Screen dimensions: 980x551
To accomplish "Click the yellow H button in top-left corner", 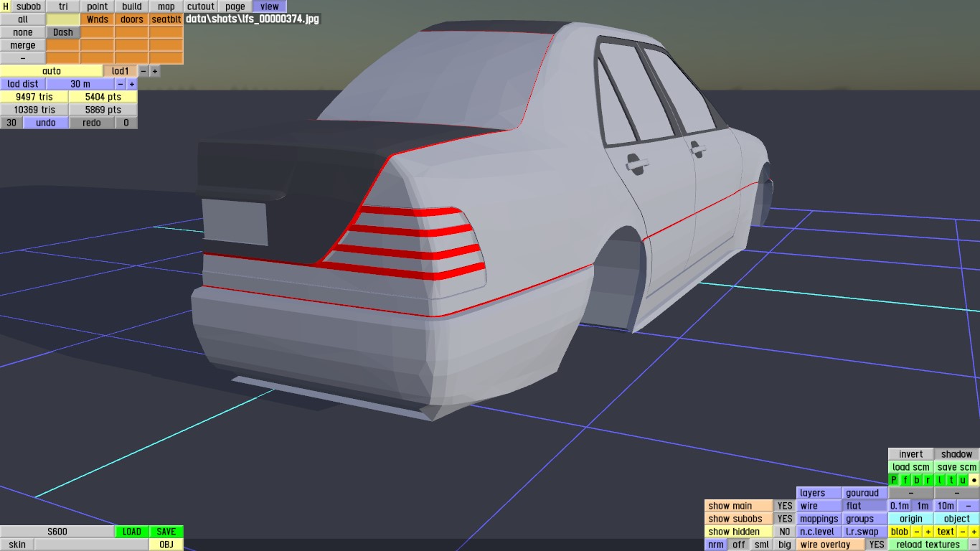I will (6, 6).
